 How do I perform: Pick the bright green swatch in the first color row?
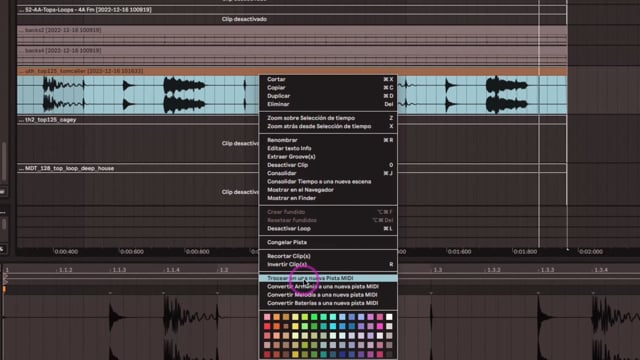[314, 317]
